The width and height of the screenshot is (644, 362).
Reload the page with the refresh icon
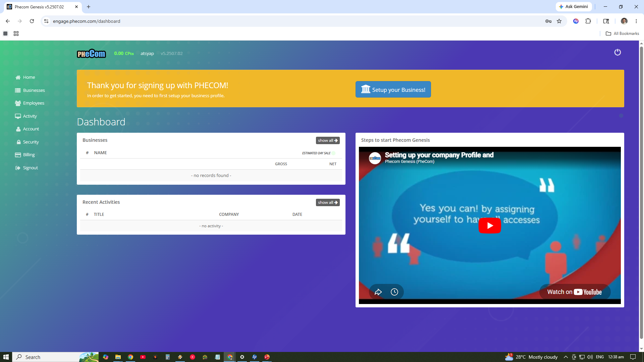(x=32, y=21)
